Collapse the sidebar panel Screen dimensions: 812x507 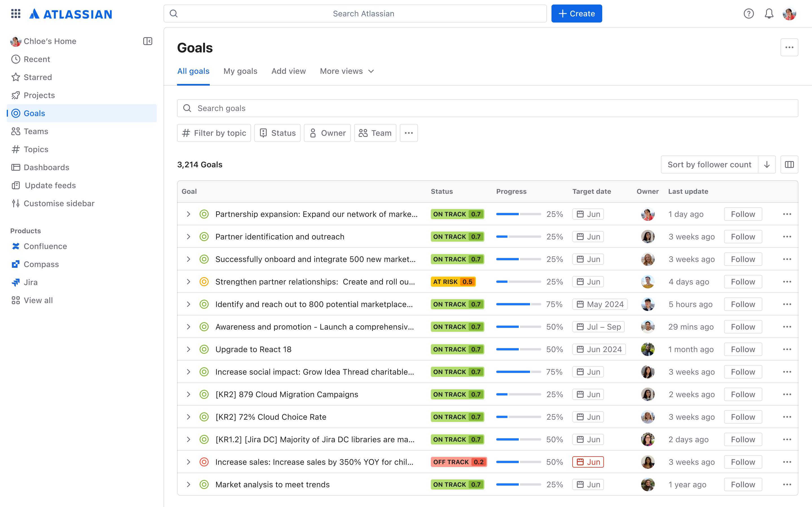click(148, 41)
